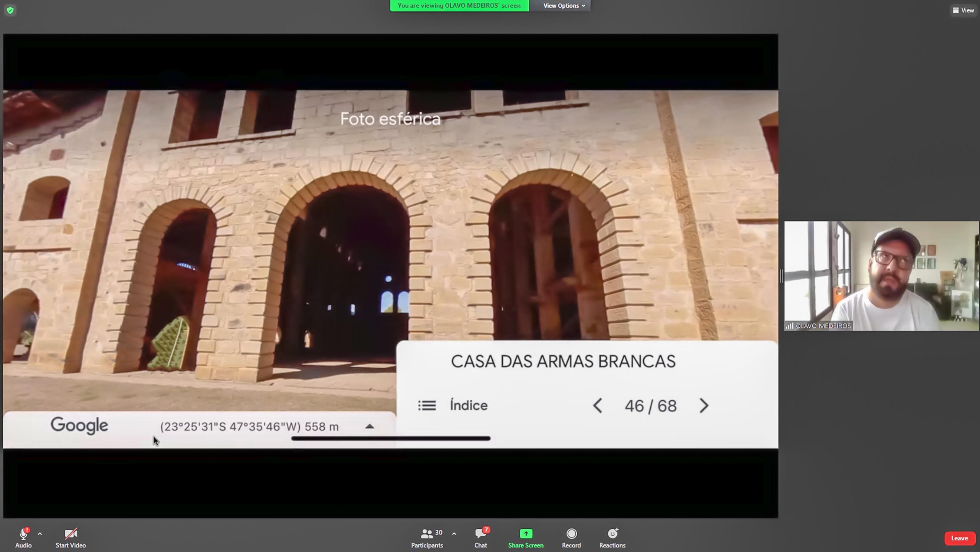Expand coordinates panel with up triangle

coord(369,427)
